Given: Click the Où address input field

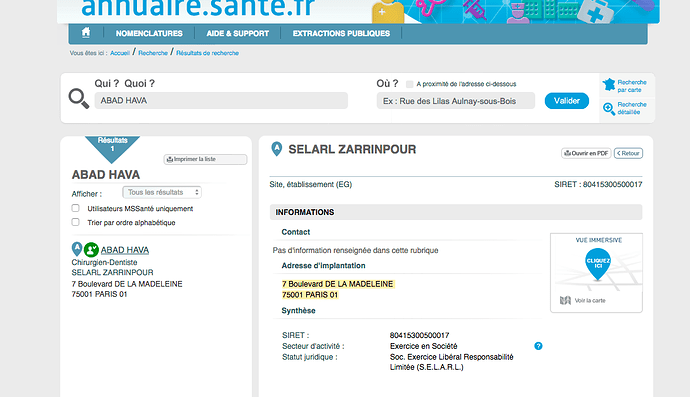Looking at the screenshot, I should (x=456, y=101).
